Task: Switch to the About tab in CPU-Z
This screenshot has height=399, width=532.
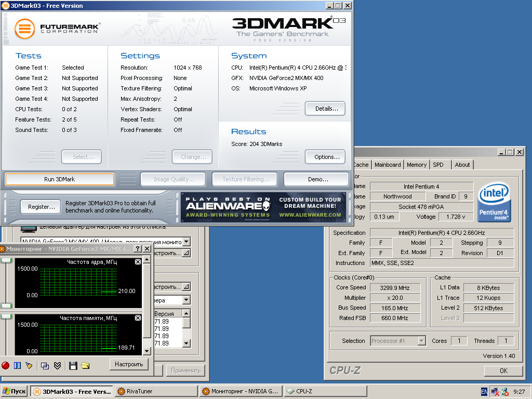Action: point(462,165)
